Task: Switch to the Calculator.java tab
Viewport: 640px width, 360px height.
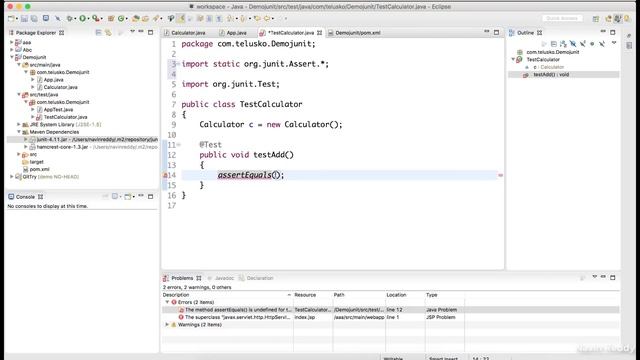Action: click(188, 33)
